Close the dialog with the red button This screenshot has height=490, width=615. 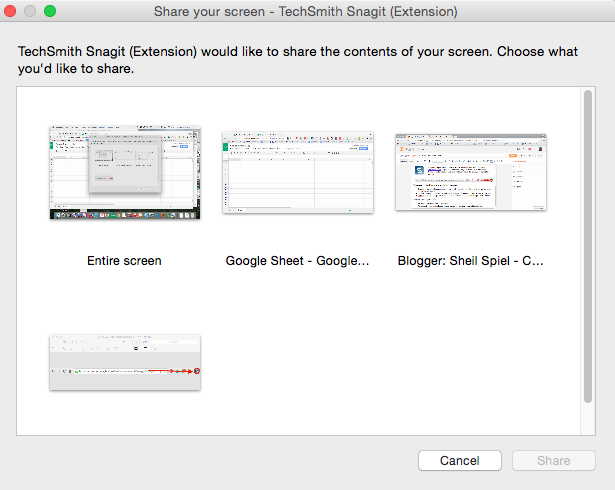(x=13, y=12)
